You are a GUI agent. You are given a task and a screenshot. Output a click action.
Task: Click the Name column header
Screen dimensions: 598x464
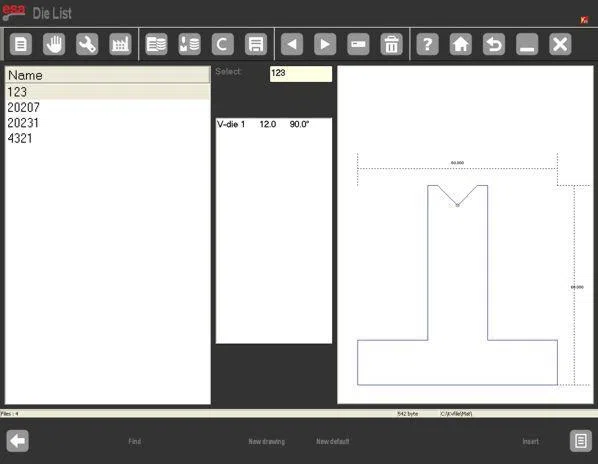(x=108, y=75)
